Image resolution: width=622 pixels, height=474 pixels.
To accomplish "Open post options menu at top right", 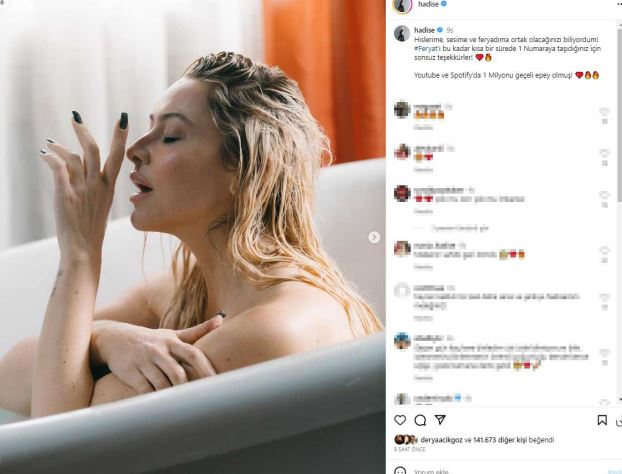I will pyautogui.click(x=618, y=4).
